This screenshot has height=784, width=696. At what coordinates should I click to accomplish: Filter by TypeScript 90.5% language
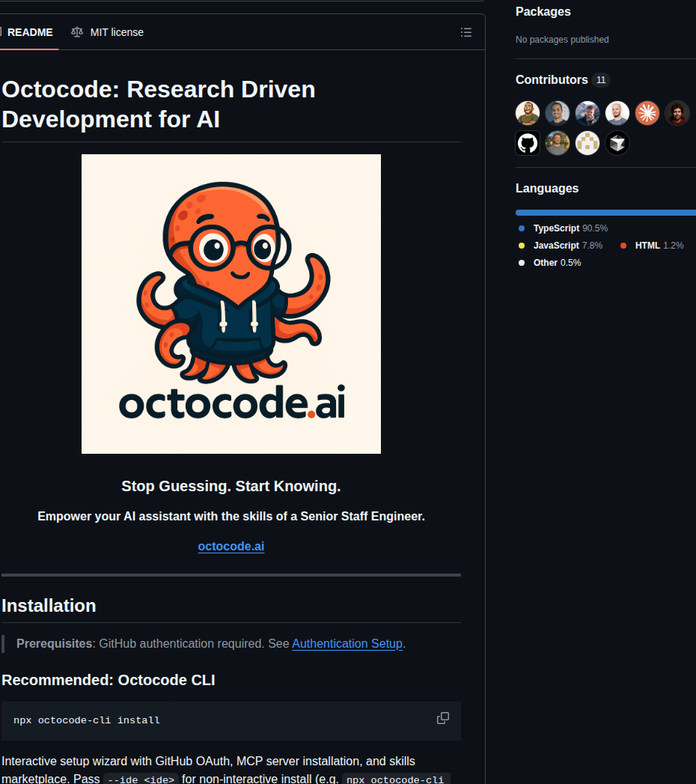coord(570,228)
